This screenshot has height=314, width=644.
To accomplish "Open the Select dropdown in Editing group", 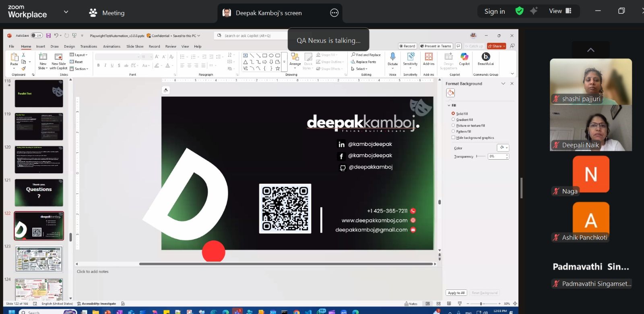I will point(359,69).
